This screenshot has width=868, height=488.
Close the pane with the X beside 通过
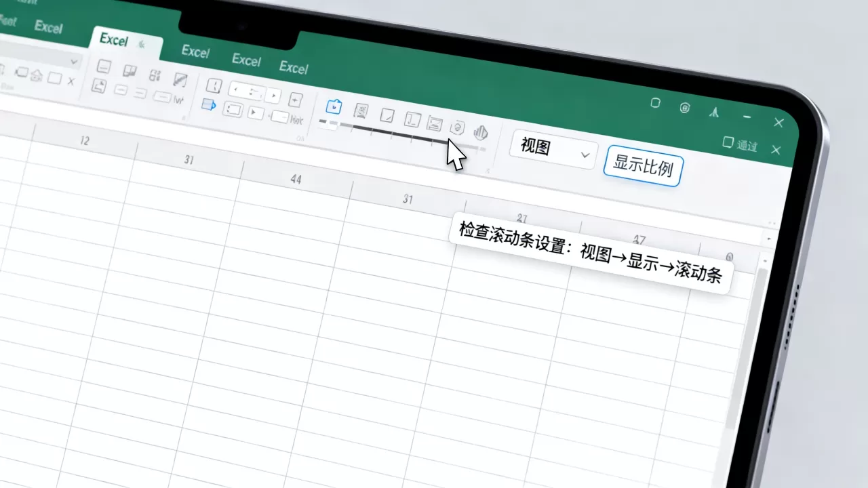[776, 150]
